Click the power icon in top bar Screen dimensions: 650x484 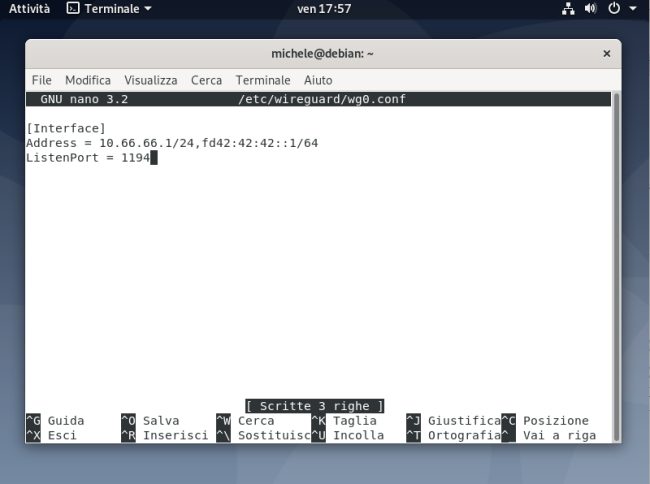click(x=614, y=8)
